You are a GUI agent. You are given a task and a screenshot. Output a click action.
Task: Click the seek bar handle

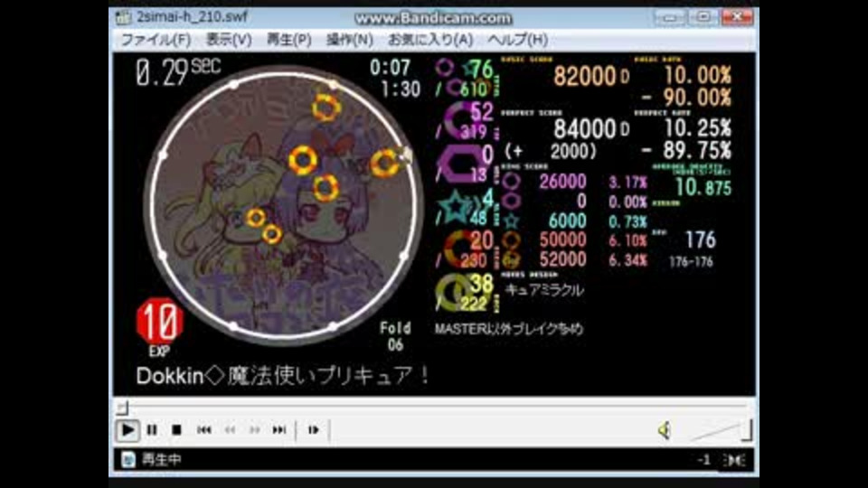(123, 408)
